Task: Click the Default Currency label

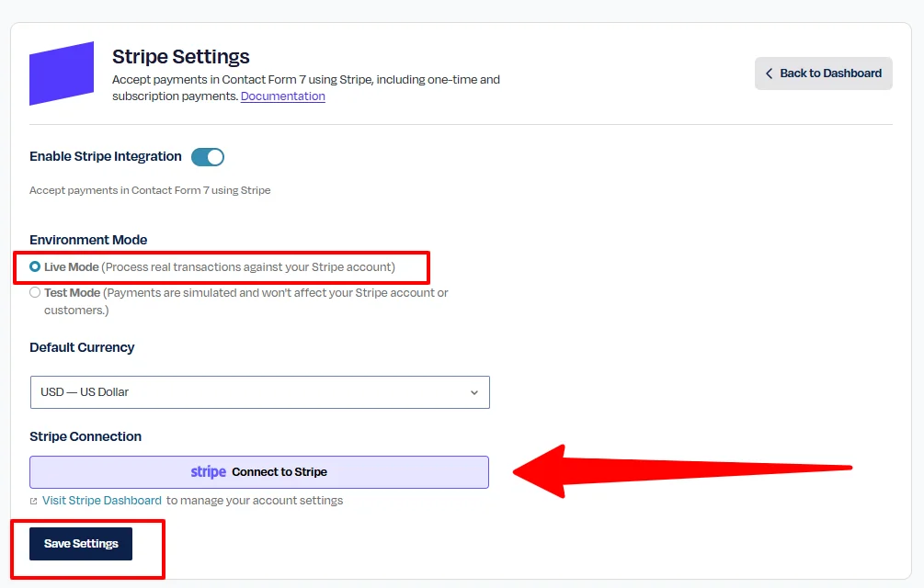Action: point(82,347)
